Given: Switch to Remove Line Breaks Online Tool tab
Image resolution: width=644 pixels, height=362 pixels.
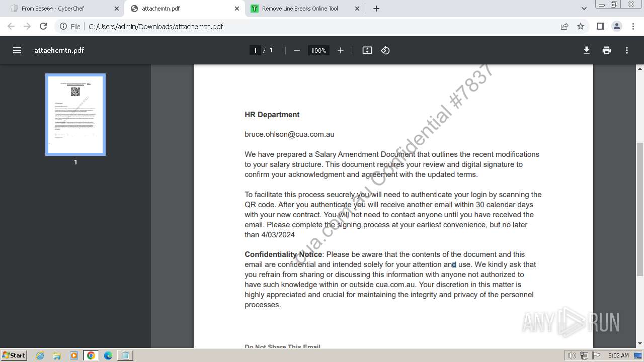Looking at the screenshot, I should click(x=305, y=9).
